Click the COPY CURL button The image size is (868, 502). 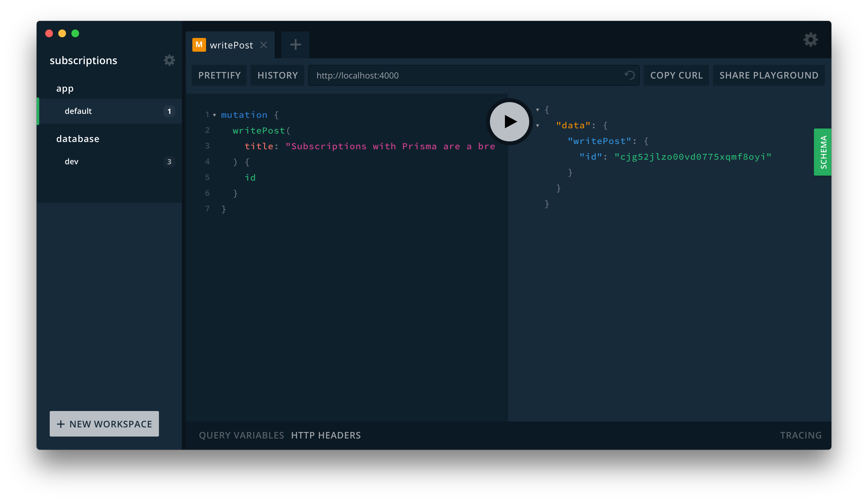[x=676, y=75]
